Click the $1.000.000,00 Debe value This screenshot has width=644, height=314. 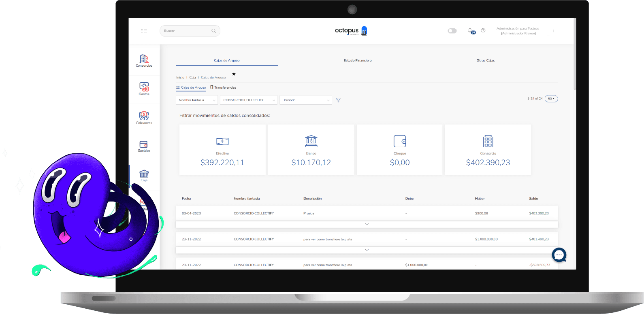point(416,265)
